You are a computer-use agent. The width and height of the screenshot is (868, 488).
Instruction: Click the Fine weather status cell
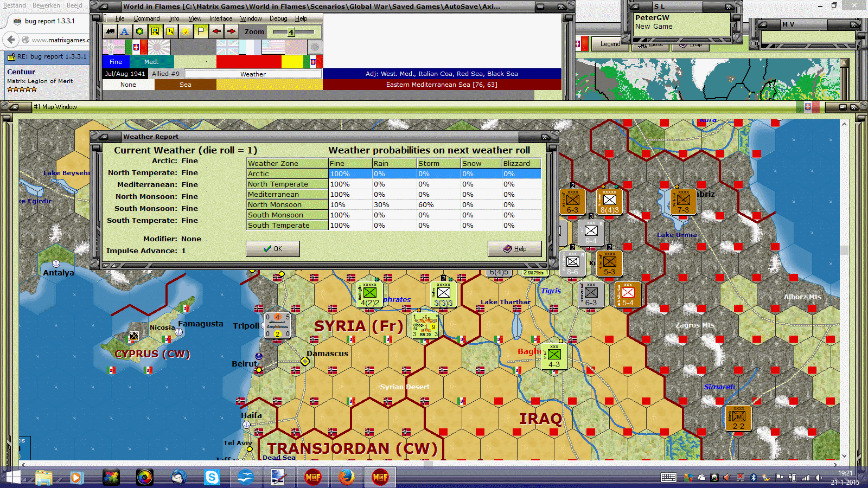[116, 62]
